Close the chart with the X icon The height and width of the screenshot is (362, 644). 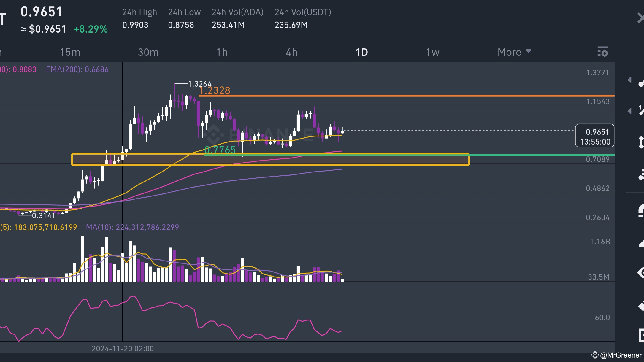point(640,18)
